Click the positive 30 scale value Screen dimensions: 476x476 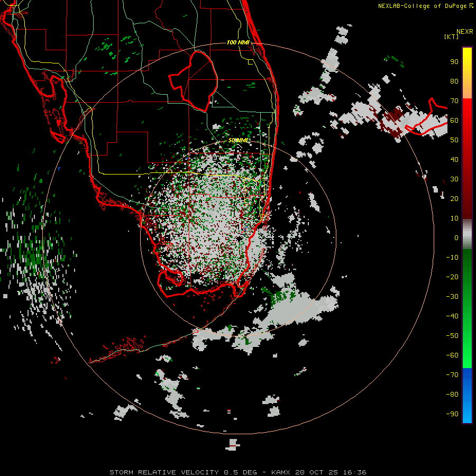(x=454, y=179)
